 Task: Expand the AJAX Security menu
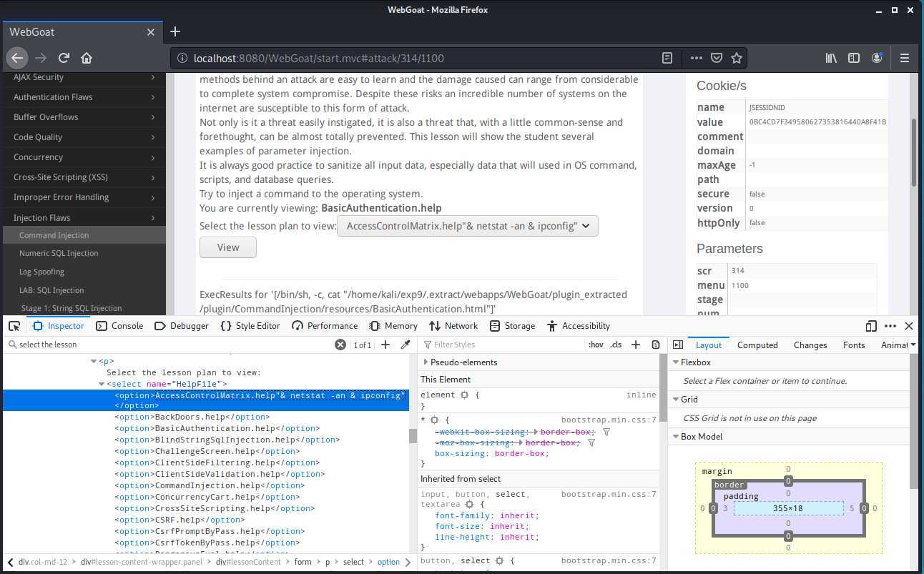(83, 77)
